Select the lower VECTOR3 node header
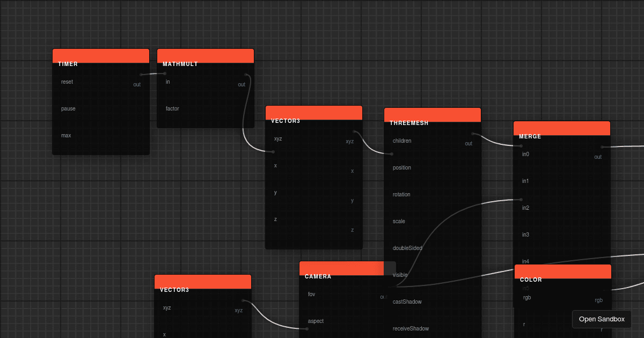This screenshot has width=644, height=338. (x=202, y=281)
